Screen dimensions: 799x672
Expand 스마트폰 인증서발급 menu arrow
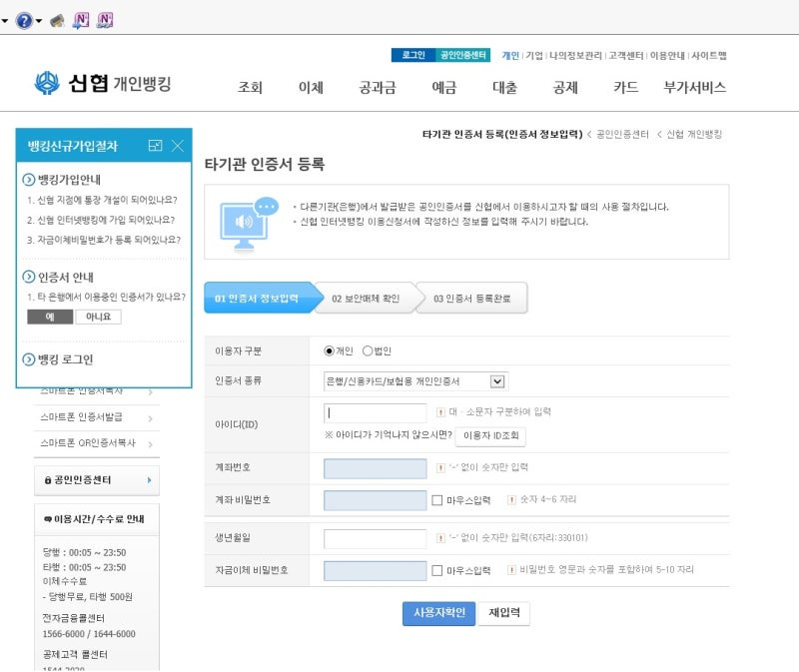click(151, 418)
